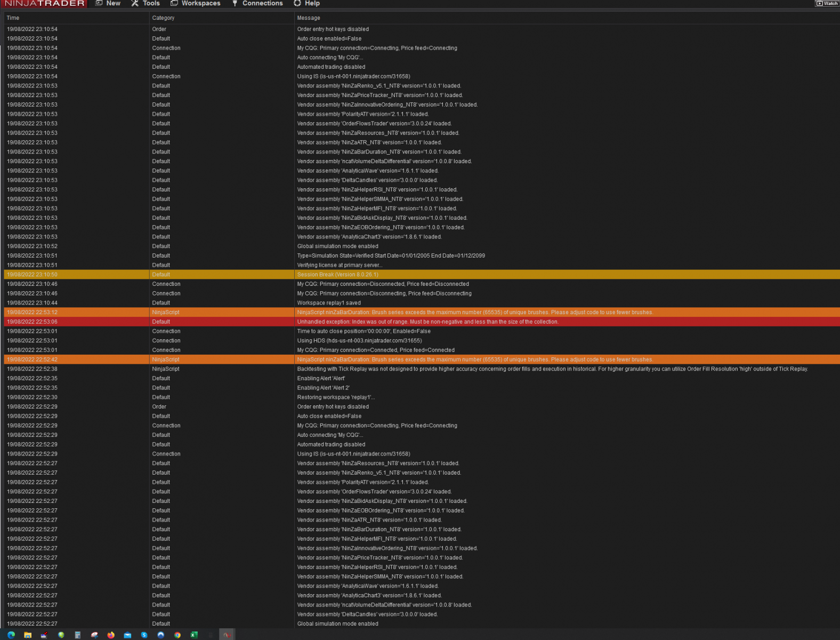Click the brush series error message at 22:52:42

pyautogui.click(x=475, y=359)
